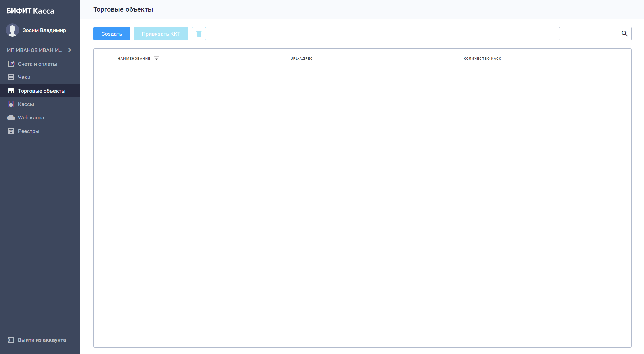This screenshot has height=354, width=644.
Task: Click the user avatar icon
Action: [12, 30]
